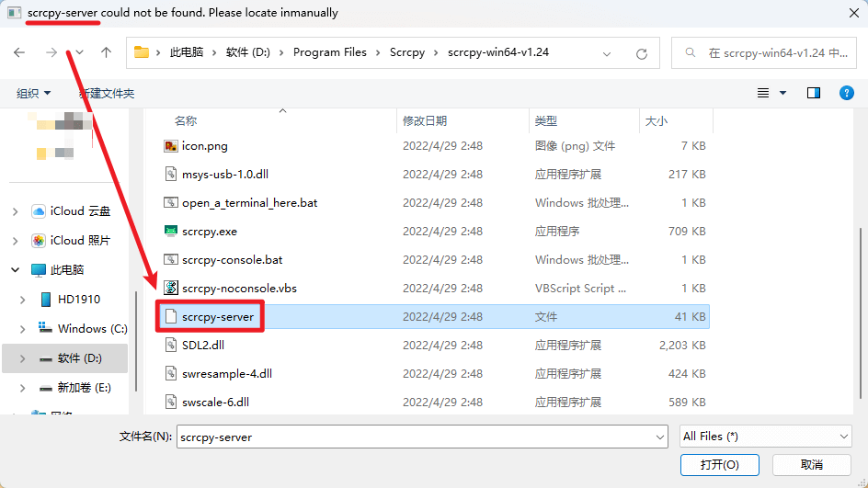Image resolution: width=868 pixels, height=488 pixels.
Task: Select the SDL2.dll file
Action: [202, 345]
